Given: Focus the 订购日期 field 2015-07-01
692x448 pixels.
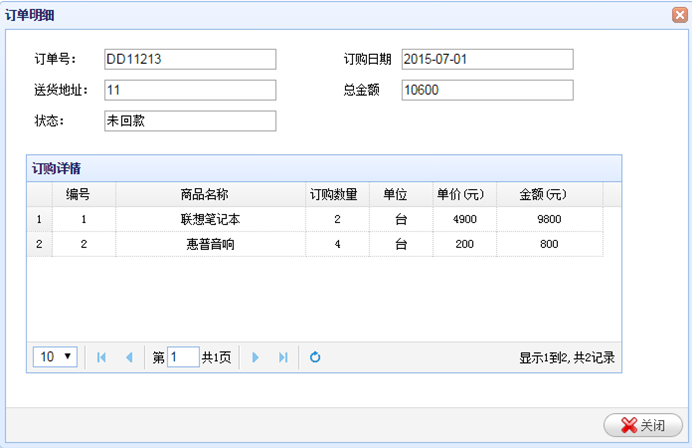Looking at the screenshot, I should 488,59.
